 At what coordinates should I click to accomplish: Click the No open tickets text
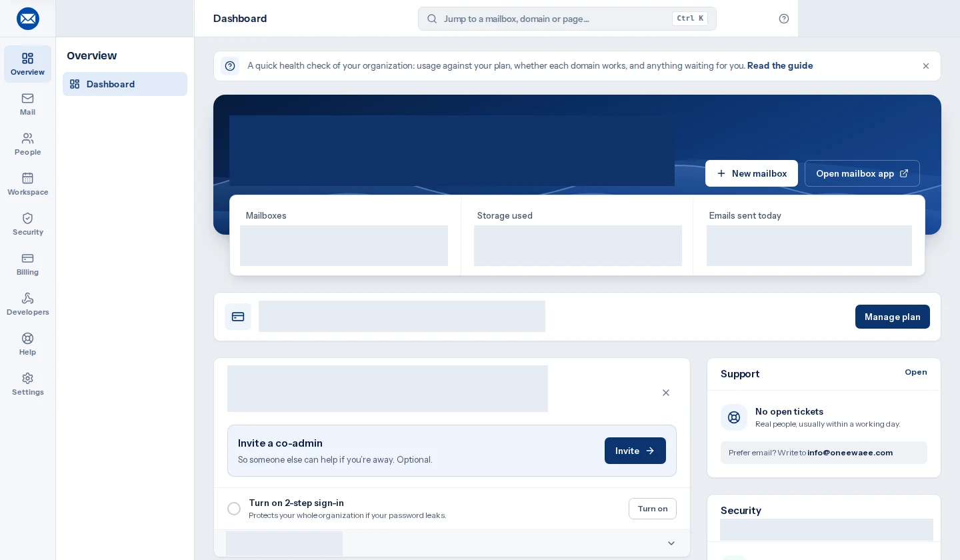coord(789,411)
